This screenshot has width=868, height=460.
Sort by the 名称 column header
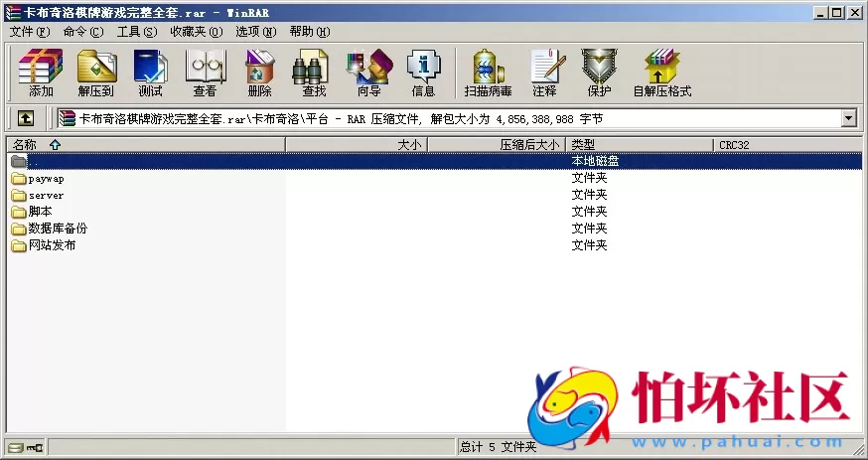tap(146, 145)
